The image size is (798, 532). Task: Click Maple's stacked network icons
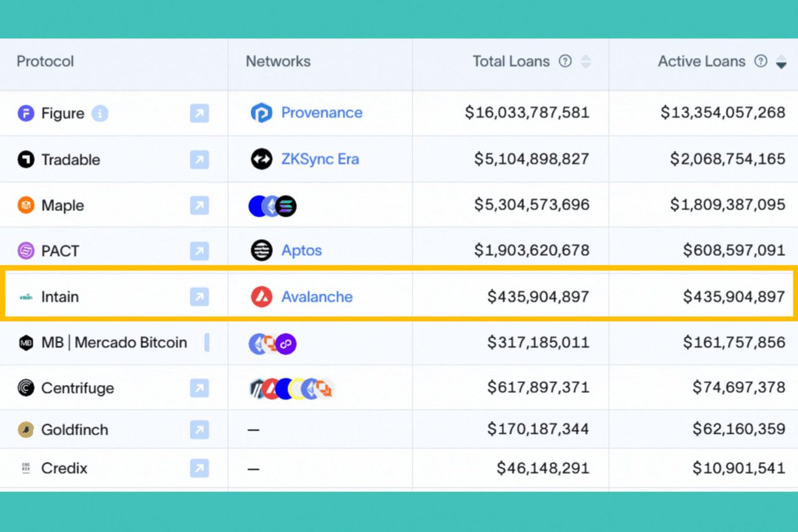[x=273, y=206]
